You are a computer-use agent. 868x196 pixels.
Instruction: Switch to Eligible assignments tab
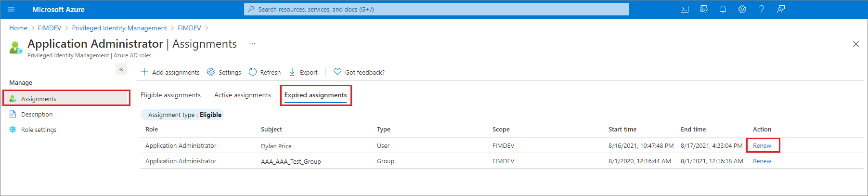pyautogui.click(x=170, y=95)
